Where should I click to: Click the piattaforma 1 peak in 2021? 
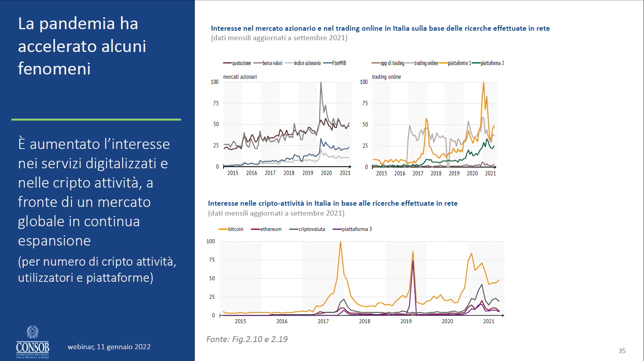pyautogui.click(x=484, y=83)
